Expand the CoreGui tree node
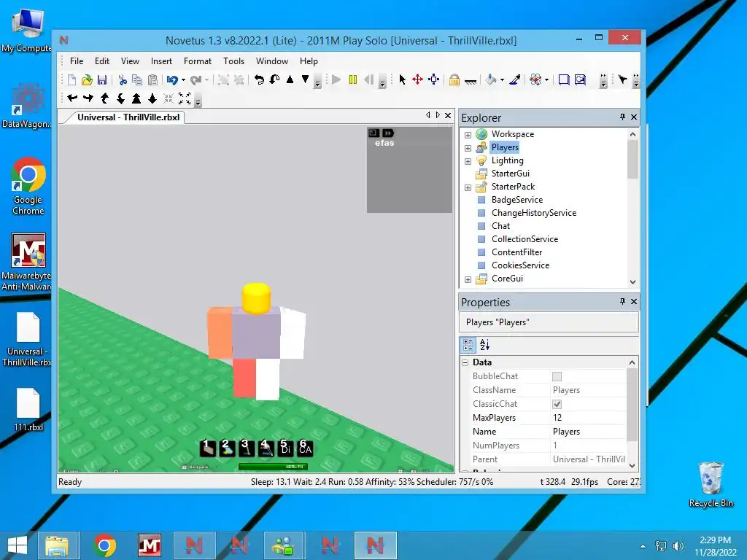747x560 pixels. [468, 279]
